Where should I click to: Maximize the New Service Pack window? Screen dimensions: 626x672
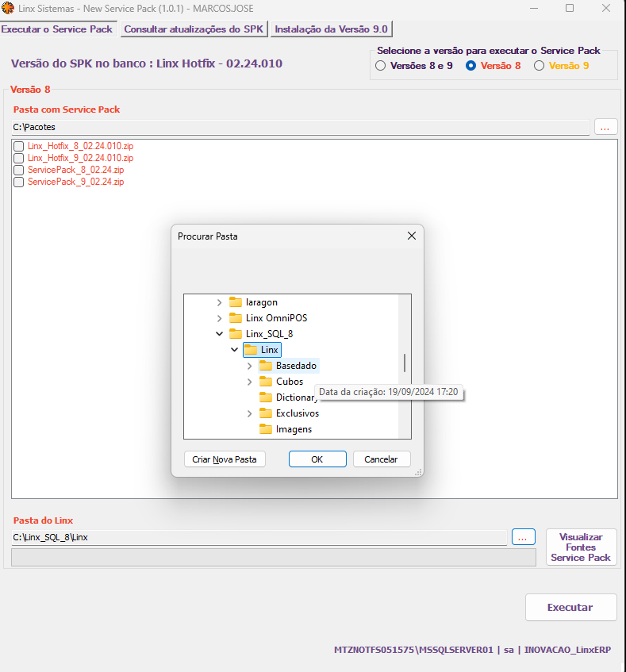pos(570,8)
